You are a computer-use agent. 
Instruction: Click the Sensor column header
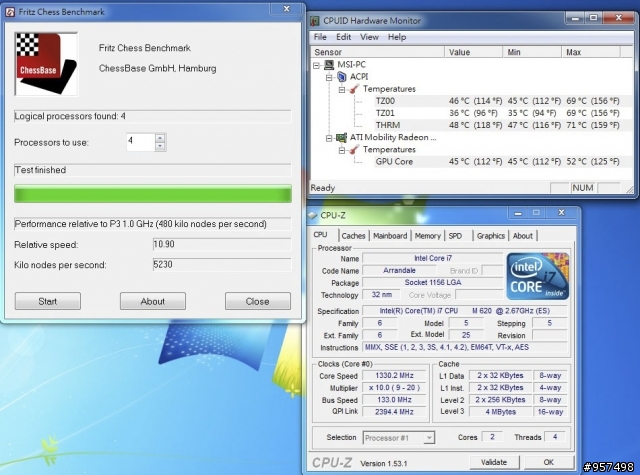(377, 52)
